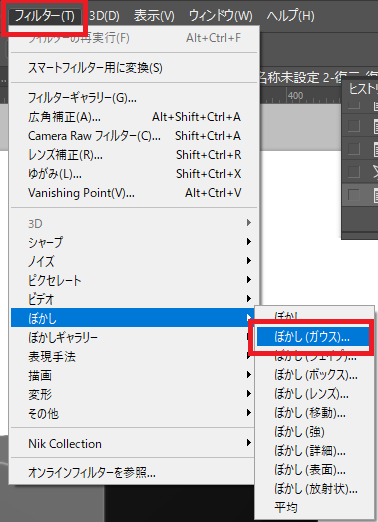Image resolution: width=378 pixels, height=522 pixels.
Task: Open オンラインフィルターを参照...
Action: coord(133,473)
